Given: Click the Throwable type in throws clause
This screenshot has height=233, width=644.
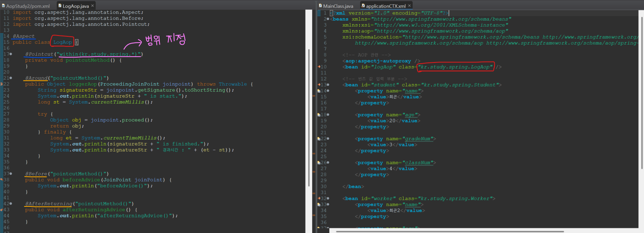Looking at the screenshot, I should click(233, 84).
